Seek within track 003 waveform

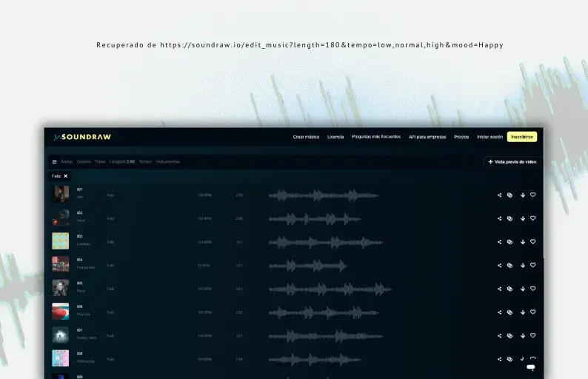326,242
